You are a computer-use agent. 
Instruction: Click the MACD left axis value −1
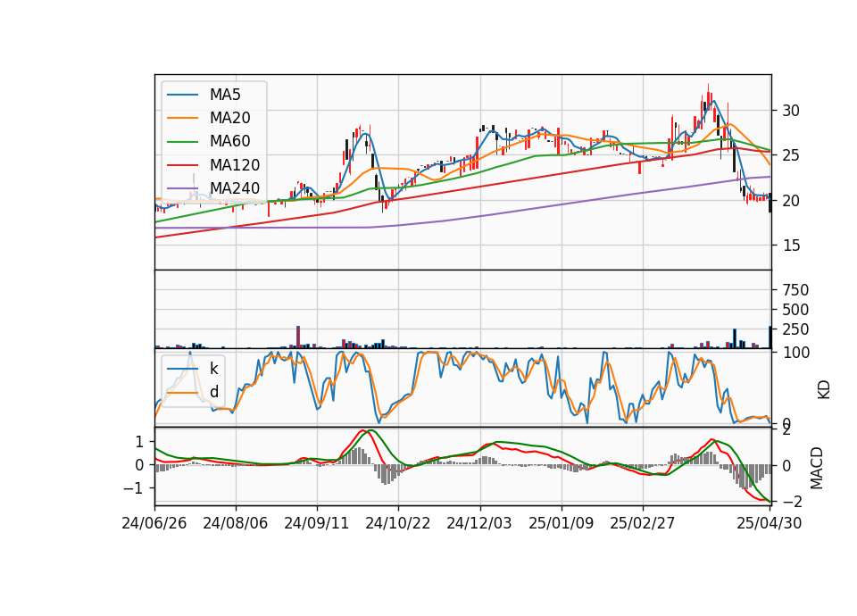[133, 487]
